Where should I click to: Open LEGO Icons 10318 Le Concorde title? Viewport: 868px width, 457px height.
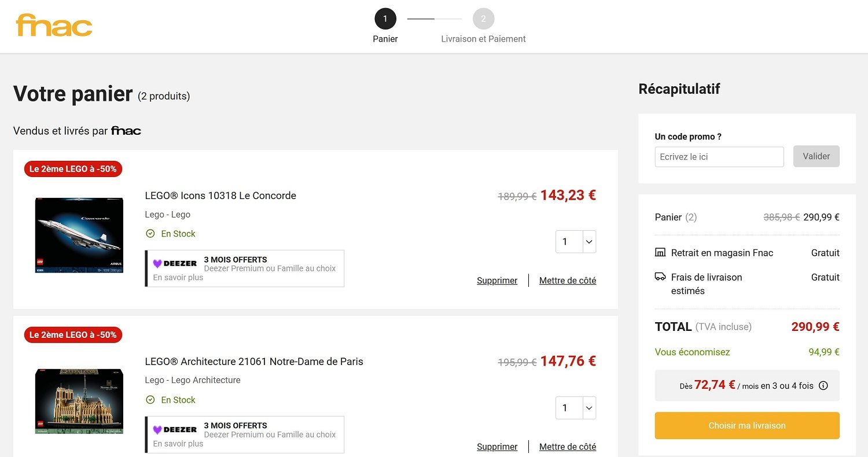(220, 196)
